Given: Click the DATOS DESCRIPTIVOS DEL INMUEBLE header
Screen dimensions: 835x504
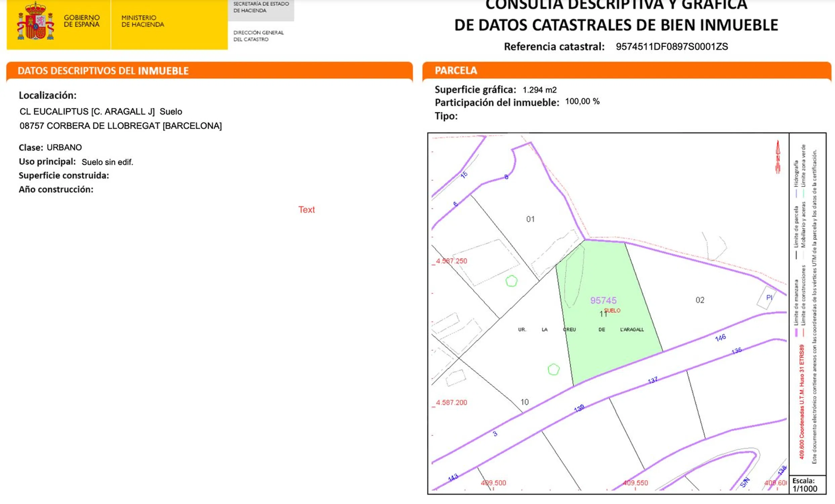Looking at the screenshot, I should pos(103,71).
